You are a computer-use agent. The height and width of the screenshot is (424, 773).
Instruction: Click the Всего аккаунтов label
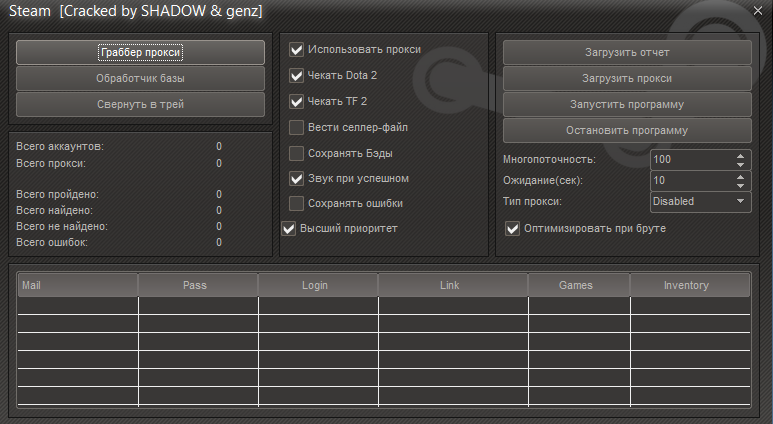pyautogui.click(x=60, y=146)
